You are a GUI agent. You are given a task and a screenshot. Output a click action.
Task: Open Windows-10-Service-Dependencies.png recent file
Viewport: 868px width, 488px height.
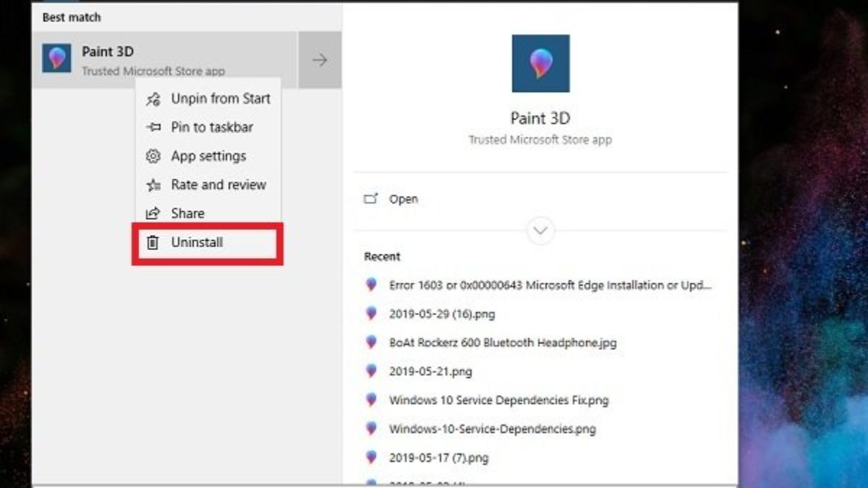pyautogui.click(x=493, y=429)
